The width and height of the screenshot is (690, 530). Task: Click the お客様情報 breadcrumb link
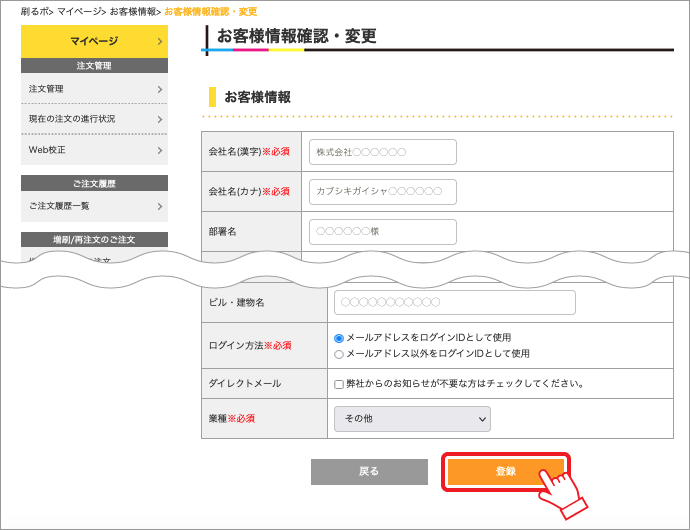point(132,11)
